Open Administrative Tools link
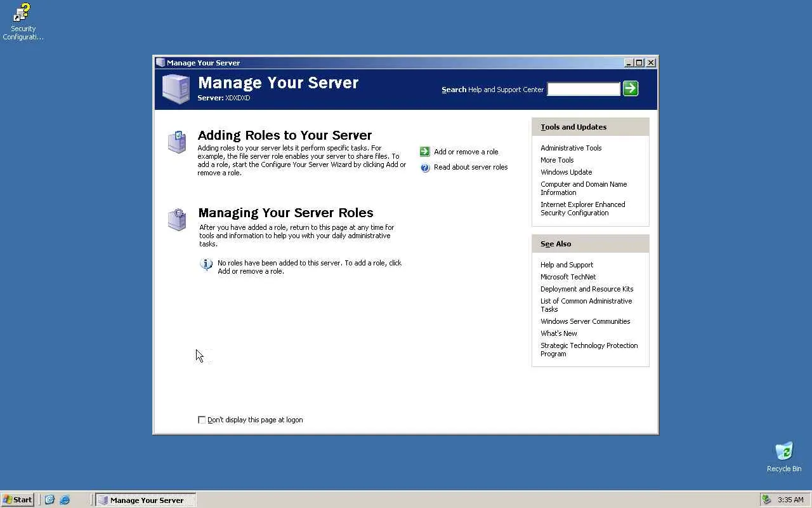 (x=571, y=148)
